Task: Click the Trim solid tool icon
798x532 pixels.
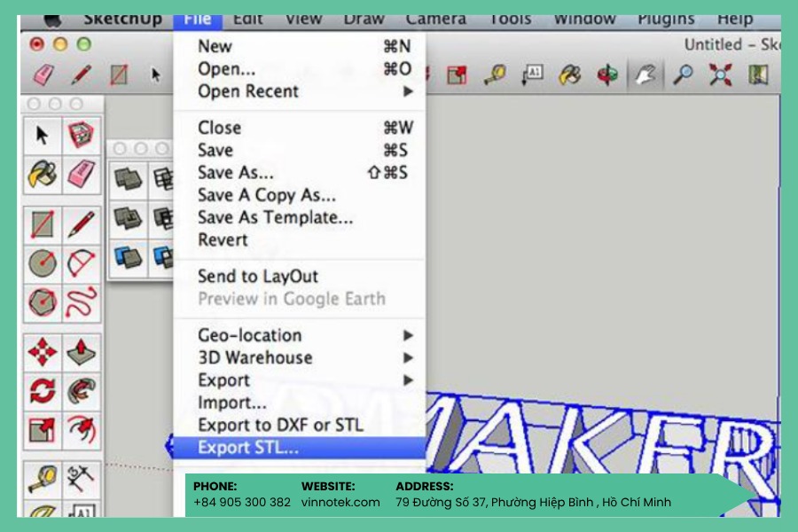Action: (x=128, y=258)
